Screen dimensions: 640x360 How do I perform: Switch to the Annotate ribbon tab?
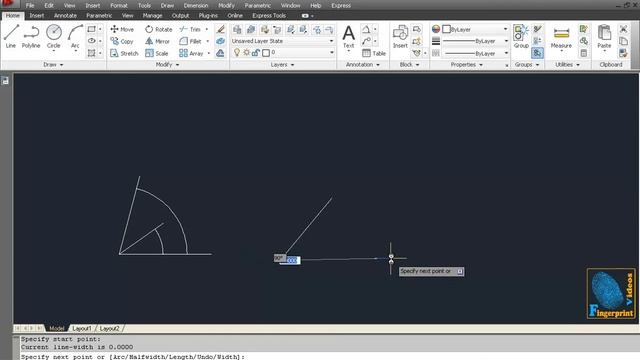[65, 16]
